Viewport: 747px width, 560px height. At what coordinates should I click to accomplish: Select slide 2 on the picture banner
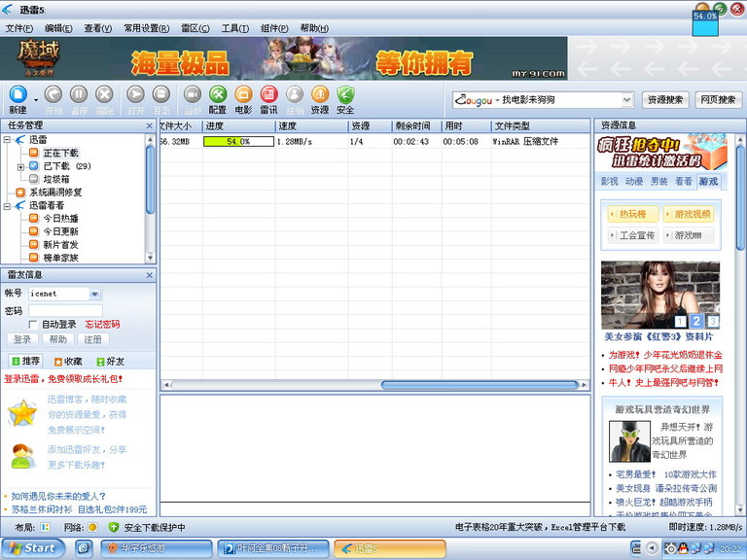tap(696, 321)
